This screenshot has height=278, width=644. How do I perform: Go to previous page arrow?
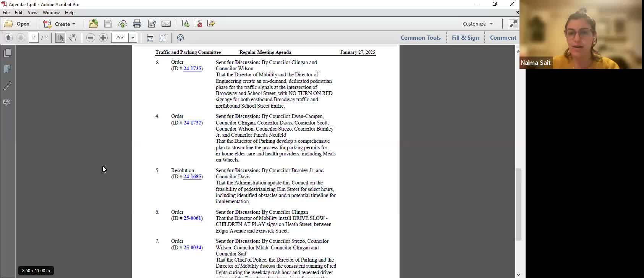pyautogui.click(x=8, y=38)
